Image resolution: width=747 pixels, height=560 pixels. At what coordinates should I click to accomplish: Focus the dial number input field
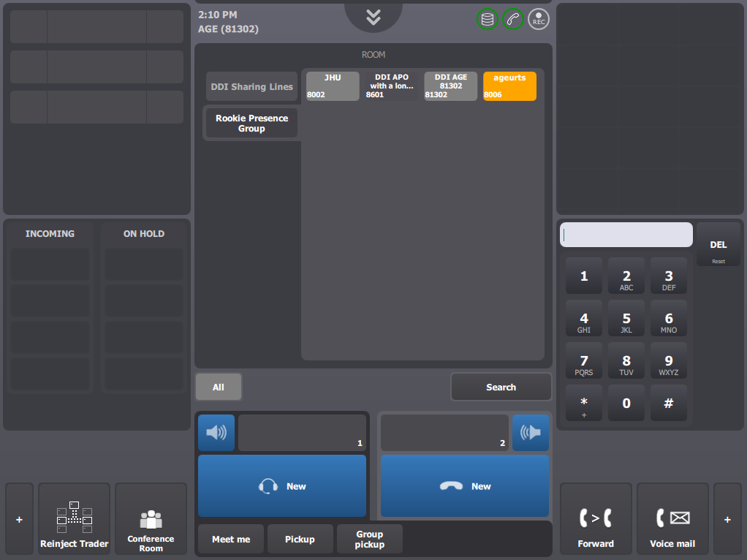tap(626, 235)
